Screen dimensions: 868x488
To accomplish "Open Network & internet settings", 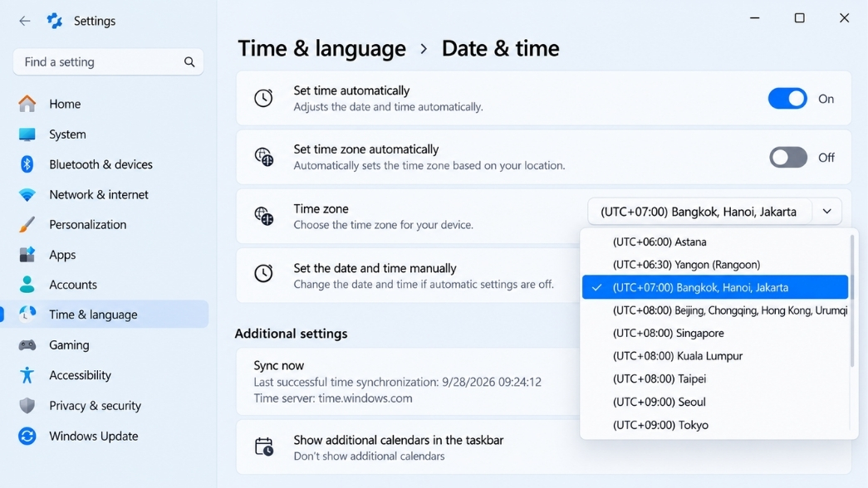I will click(105, 195).
